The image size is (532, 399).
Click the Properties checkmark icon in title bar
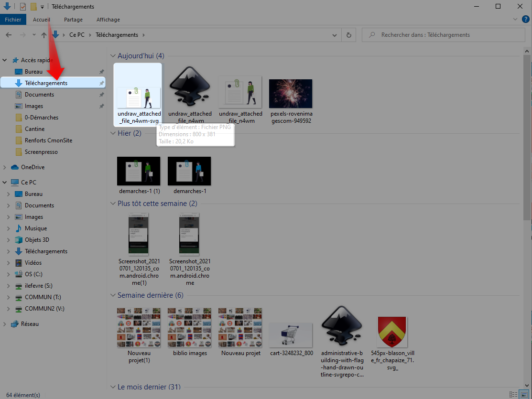22,7
